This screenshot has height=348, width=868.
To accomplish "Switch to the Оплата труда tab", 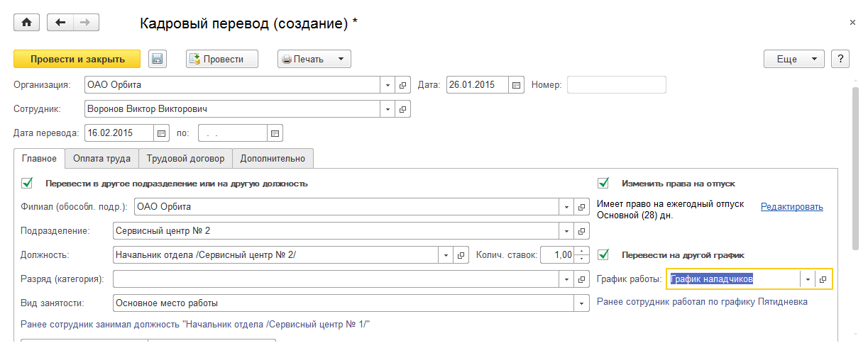I will pos(101,159).
